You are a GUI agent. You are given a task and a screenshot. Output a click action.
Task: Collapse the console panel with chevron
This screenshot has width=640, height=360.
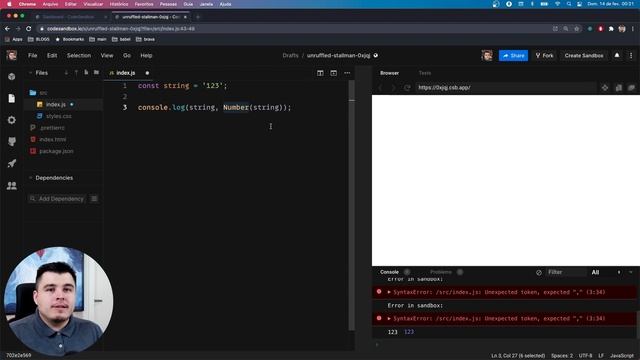[631, 272]
